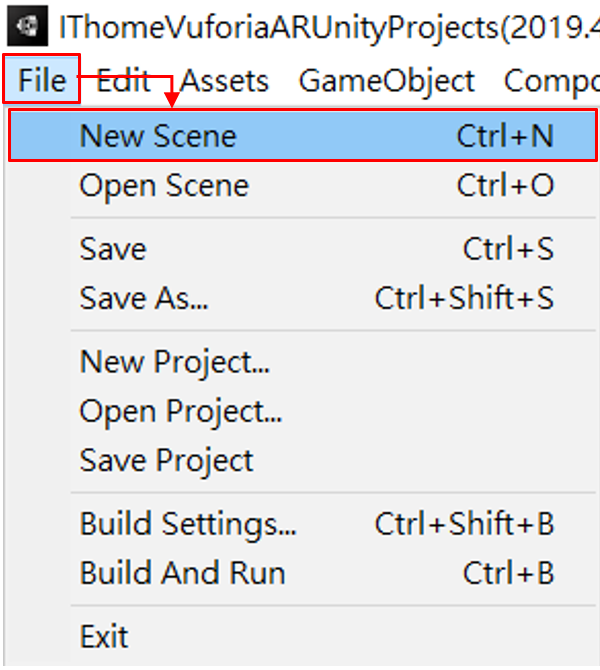Choose the Save As... option
The width and height of the screenshot is (600, 670).
(144, 298)
